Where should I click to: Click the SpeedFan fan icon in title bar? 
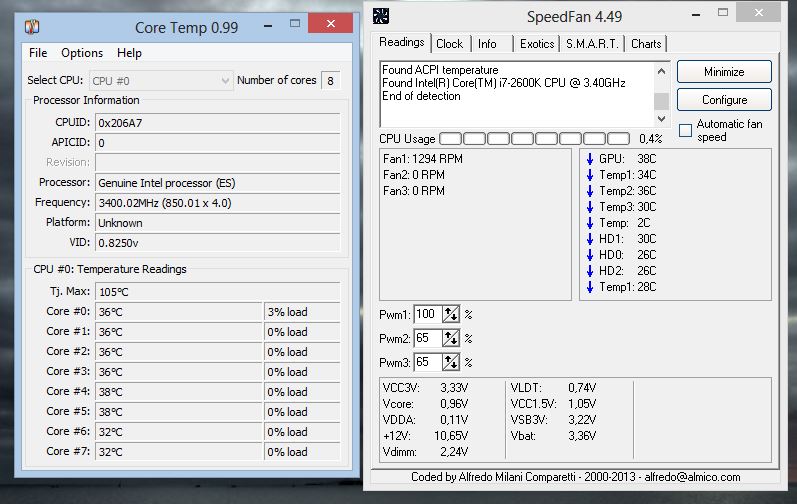point(381,16)
